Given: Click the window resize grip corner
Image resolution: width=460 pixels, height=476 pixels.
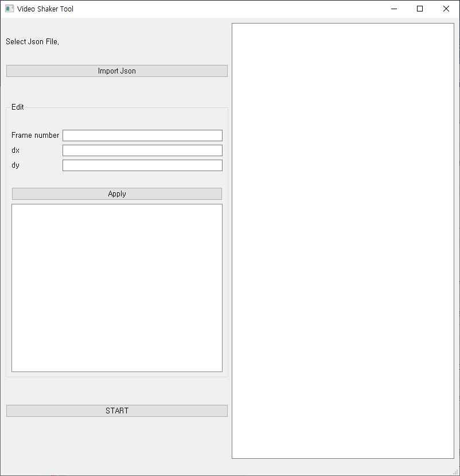Looking at the screenshot, I should coord(455,472).
